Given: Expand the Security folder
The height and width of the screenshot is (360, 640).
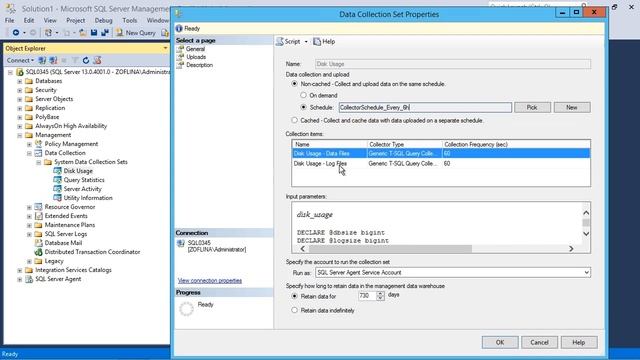Looking at the screenshot, I should pos(20,90).
